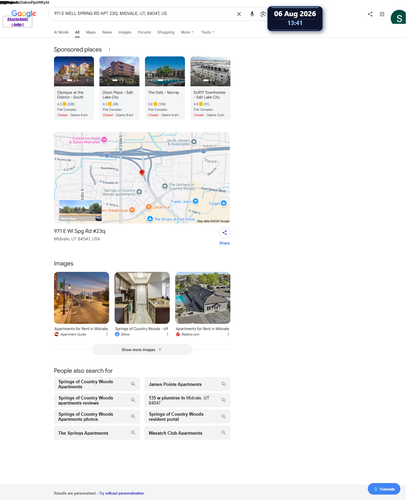Open search by image lens icon
The width and height of the screenshot is (411, 500).
pos(263,14)
